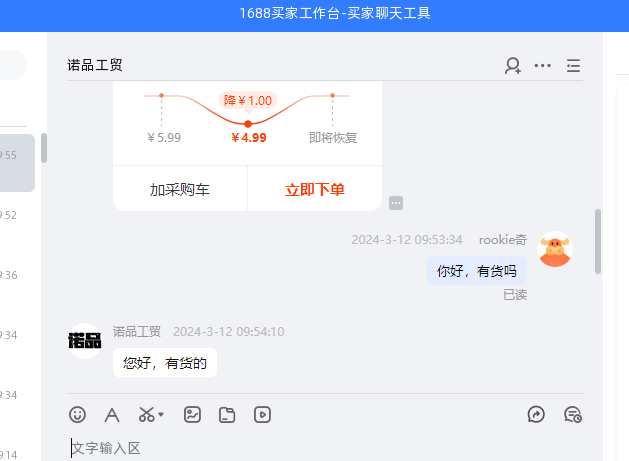Click the forward arrow circle icon
The width and height of the screenshot is (629, 461).
point(536,414)
